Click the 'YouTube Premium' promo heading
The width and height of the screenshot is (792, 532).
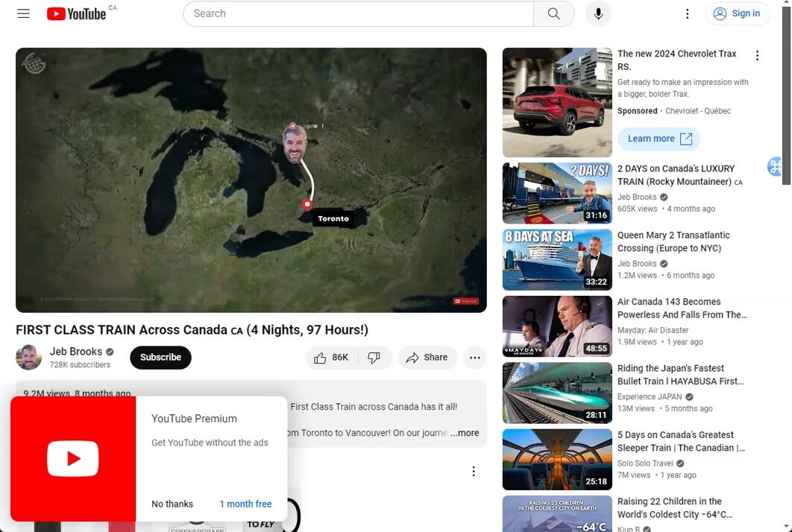point(194,419)
